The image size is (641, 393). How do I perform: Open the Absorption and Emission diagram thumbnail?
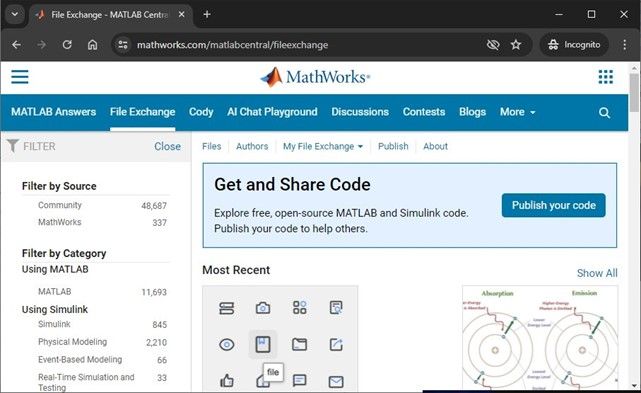click(540, 337)
